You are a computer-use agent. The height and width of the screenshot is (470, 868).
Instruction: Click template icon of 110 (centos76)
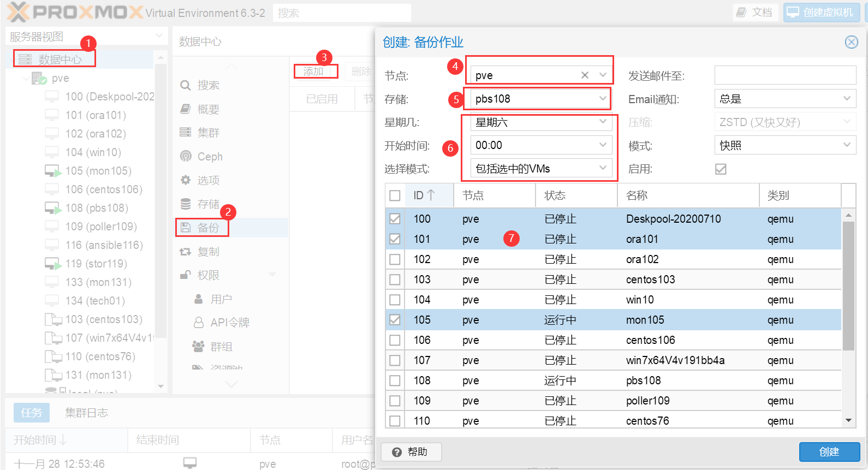53,356
